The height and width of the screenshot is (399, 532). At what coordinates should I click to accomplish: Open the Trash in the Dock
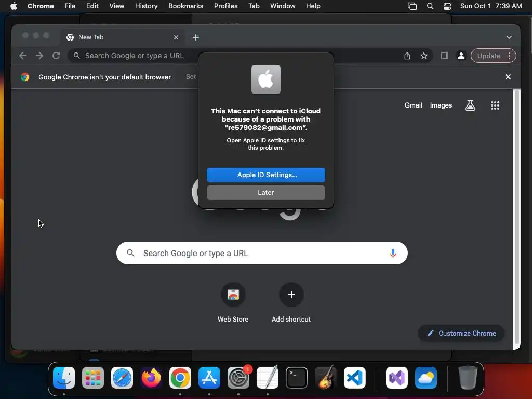468,378
